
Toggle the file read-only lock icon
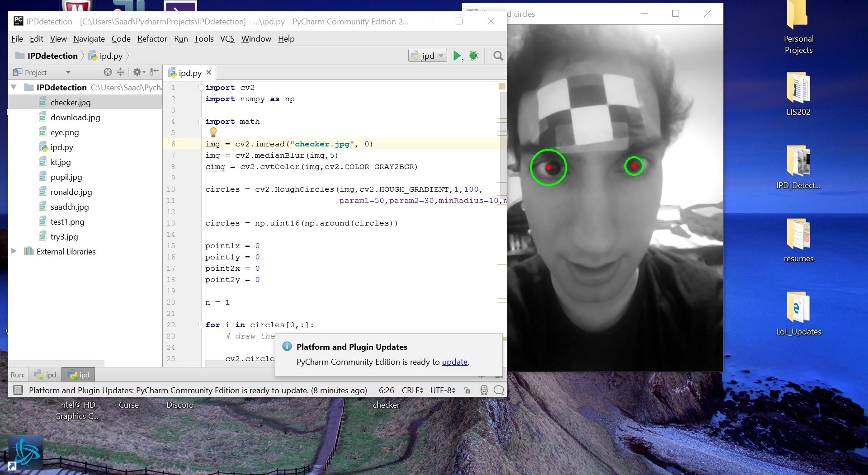click(x=467, y=390)
